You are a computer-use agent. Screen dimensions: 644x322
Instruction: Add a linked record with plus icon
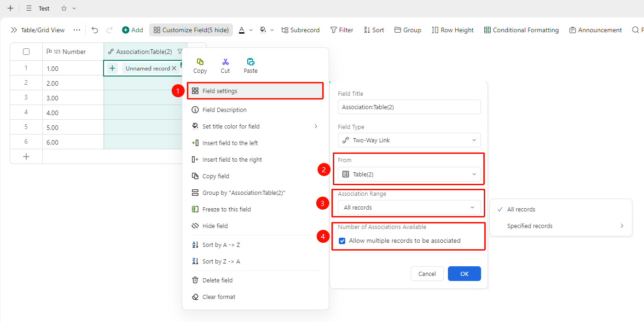[x=112, y=68]
